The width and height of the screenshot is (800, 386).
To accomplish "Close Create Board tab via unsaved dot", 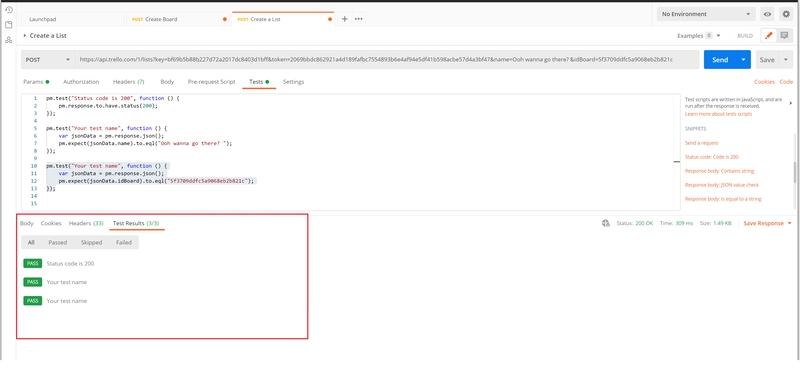I will click(225, 19).
